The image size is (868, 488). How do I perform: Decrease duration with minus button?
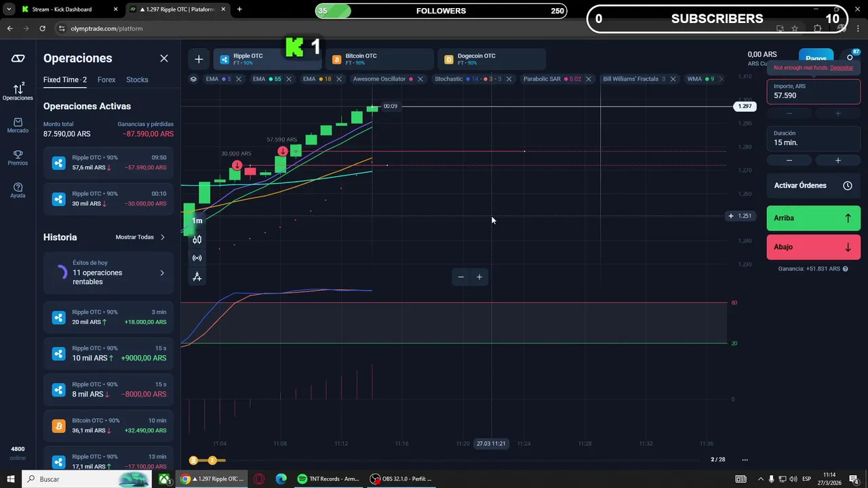789,161
